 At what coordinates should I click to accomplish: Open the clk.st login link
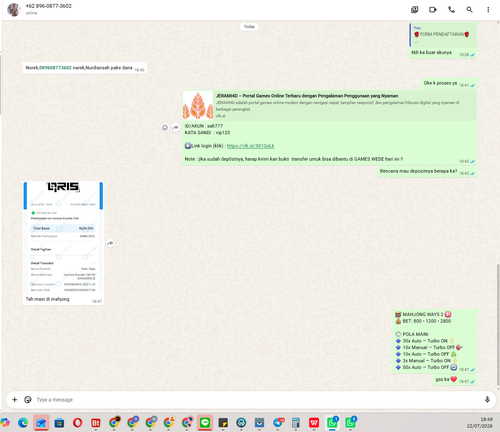[x=250, y=146]
